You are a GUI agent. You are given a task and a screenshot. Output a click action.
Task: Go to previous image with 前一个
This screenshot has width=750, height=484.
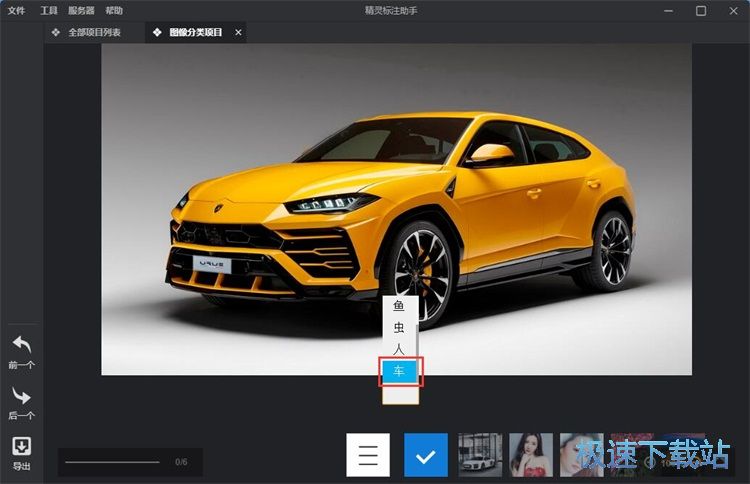(x=22, y=352)
